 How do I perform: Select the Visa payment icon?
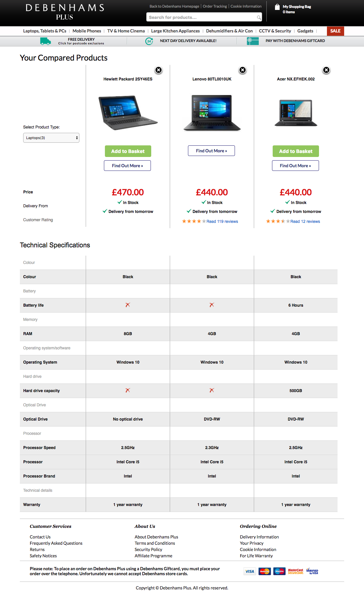(250, 571)
